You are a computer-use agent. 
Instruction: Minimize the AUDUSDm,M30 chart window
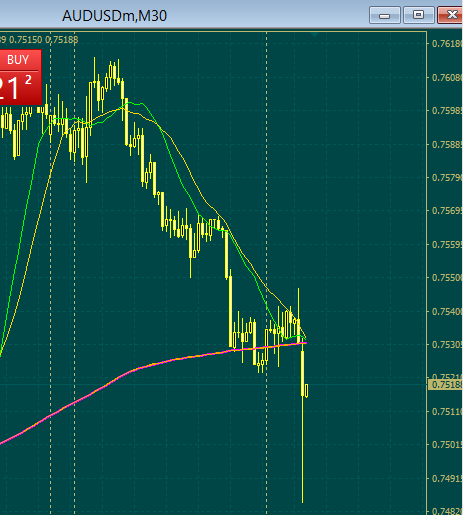click(x=385, y=15)
